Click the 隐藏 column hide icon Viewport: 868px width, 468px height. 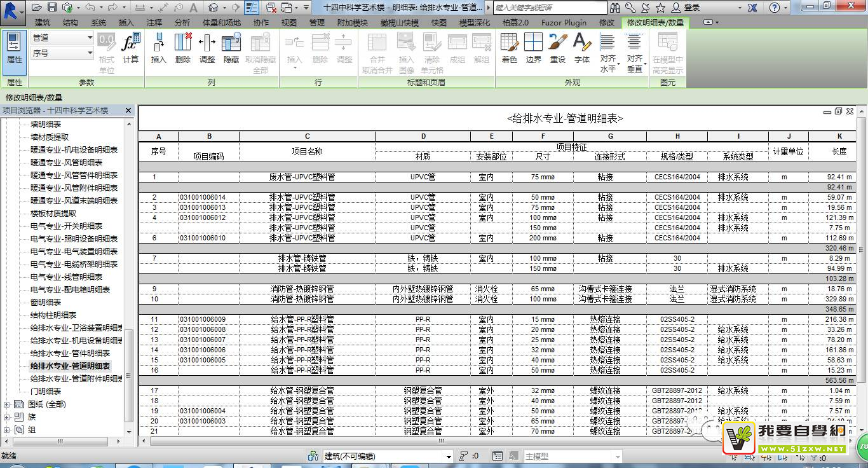pyautogui.click(x=231, y=48)
